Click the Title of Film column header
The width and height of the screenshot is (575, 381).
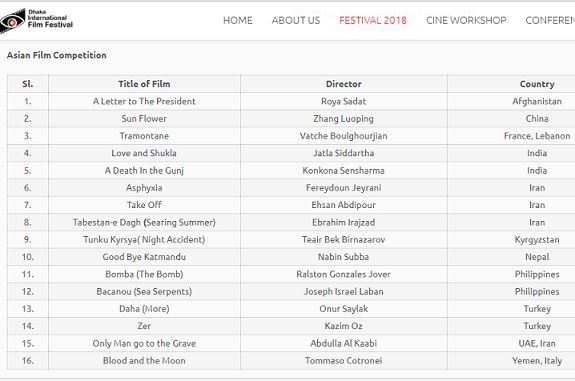pos(144,84)
